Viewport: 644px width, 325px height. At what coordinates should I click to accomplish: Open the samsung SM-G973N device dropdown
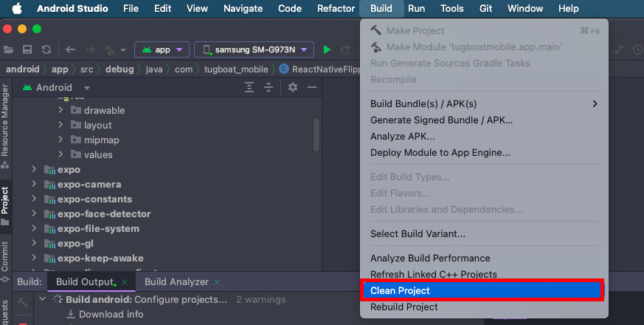point(255,49)
